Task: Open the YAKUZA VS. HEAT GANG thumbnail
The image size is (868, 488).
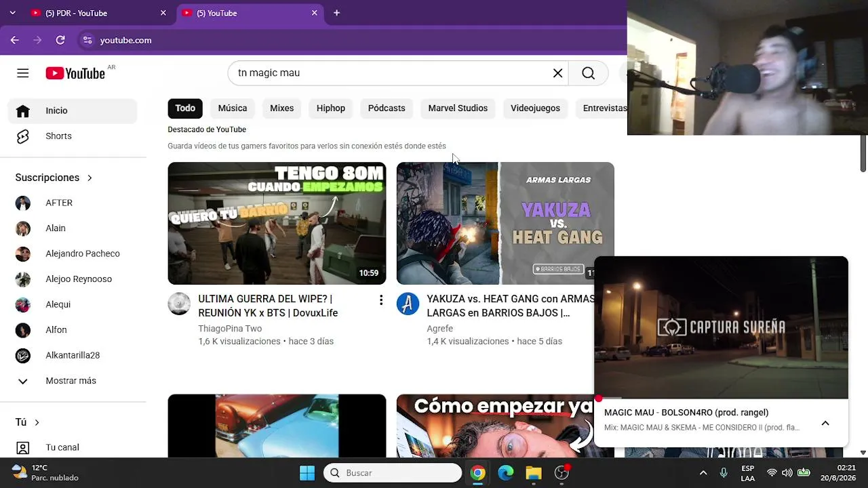Action: click(x=505, y=223)
